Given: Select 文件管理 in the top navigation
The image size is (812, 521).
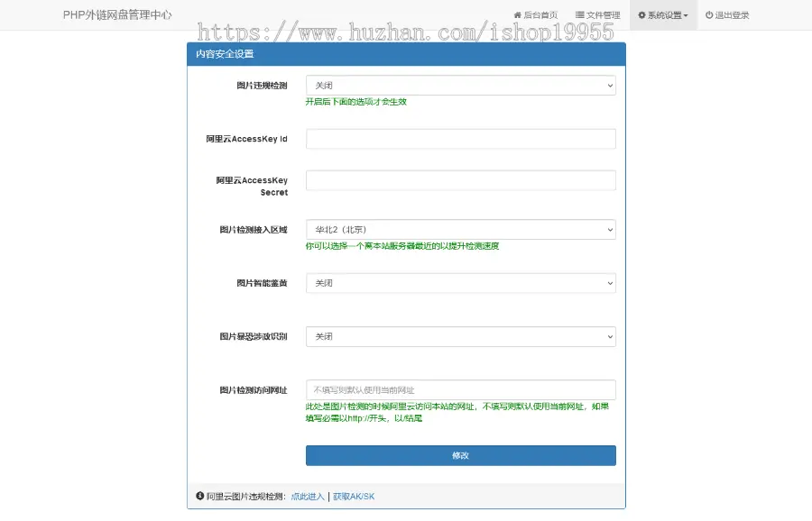Looking at the screenshot, I should [604, 14].
